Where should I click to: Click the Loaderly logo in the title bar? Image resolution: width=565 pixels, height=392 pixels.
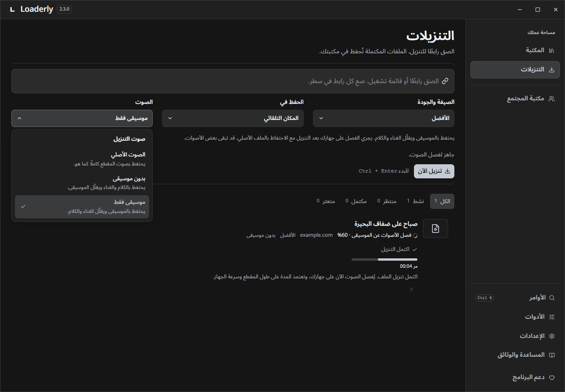13,9
